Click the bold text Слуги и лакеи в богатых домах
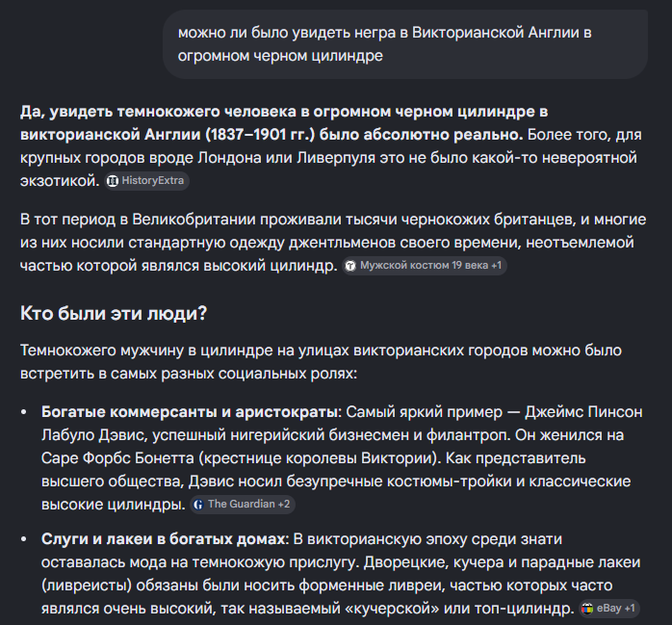 coord(164,539)
